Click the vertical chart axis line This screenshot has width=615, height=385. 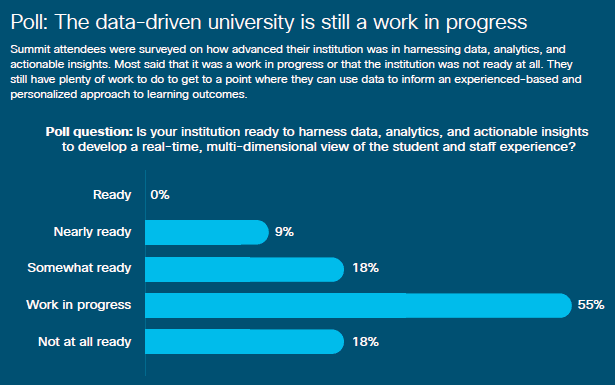pyautogui.click(x=145, y=273)
